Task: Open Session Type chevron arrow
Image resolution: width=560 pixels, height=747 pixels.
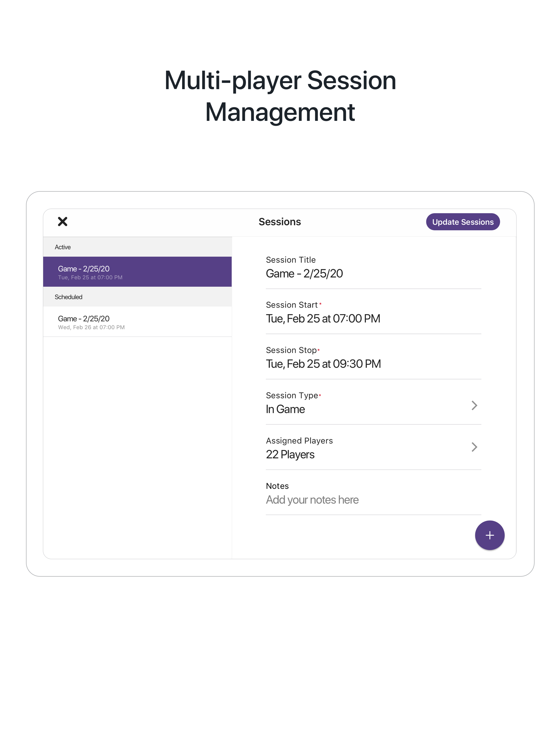Action: (x=474, y=405)
